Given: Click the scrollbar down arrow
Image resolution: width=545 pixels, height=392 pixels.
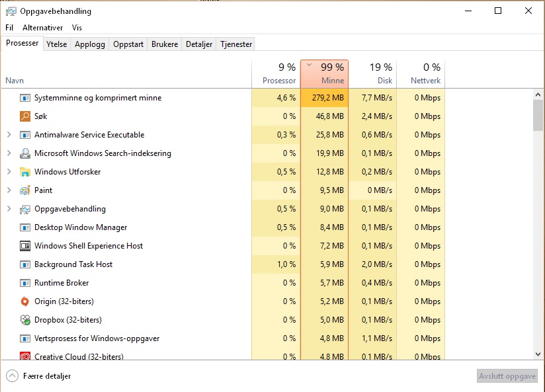Looking at the screenshot, I should point(538,354).
